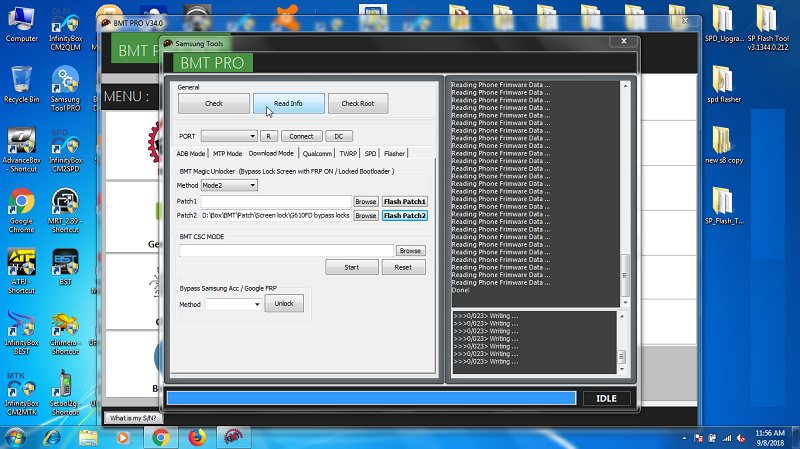Click the Patch2 path field
Image resolution: width=800 pixels, height=449 pixels.
276,216
